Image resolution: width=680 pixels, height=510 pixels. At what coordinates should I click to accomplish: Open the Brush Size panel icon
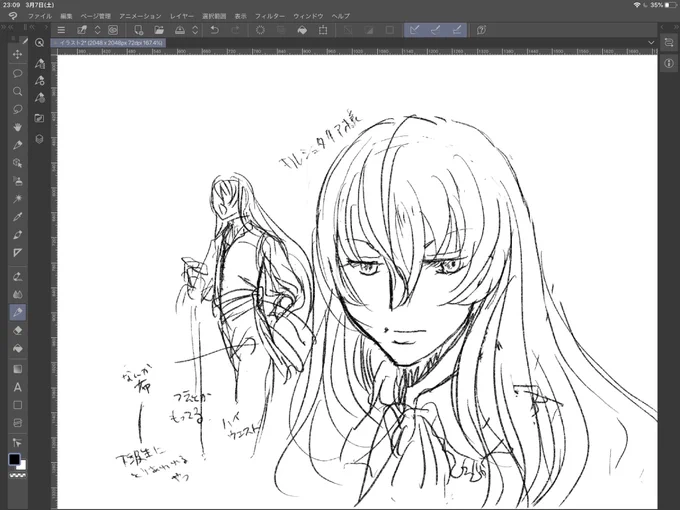pyautogui.click(x=39, y=98)
